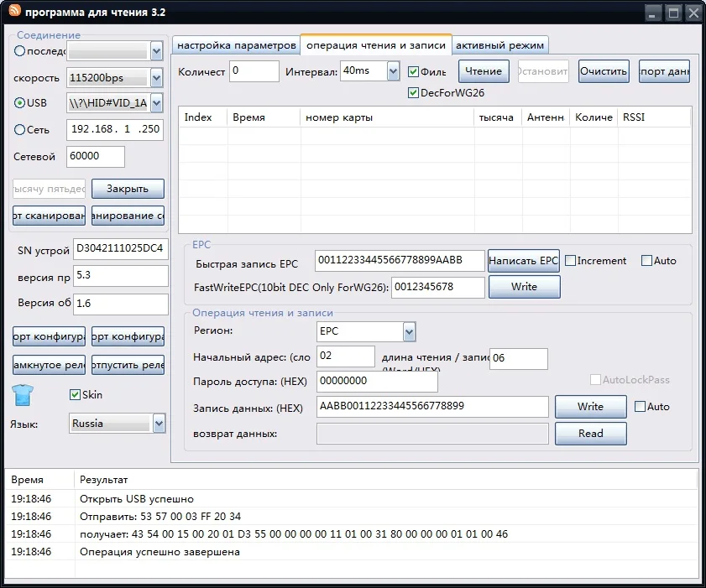Click the orange RSS app icon

(x=14, y=10)
